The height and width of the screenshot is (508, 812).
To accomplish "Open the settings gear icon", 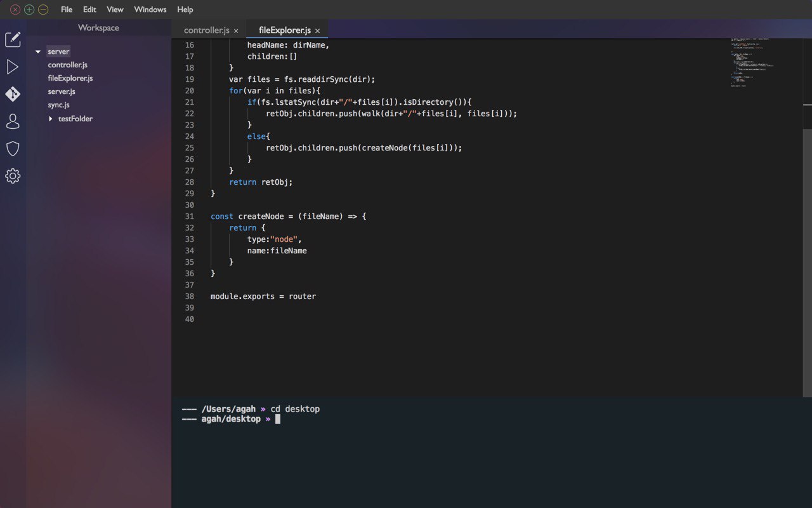I will tap(13, 176).
